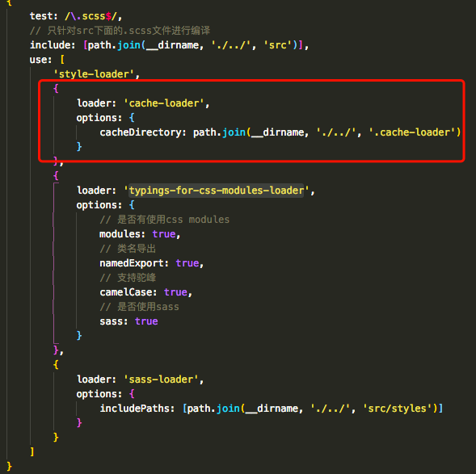The height and width of the screenshot is (474, 476).
Task: Click the 'namedExport:' key
Action: point(134,263)
